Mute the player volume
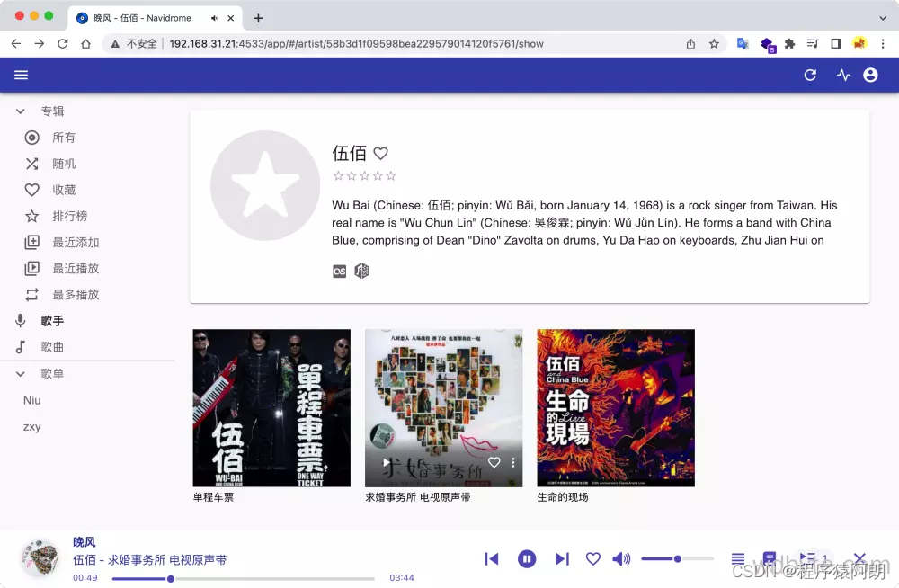 [621, 558]
